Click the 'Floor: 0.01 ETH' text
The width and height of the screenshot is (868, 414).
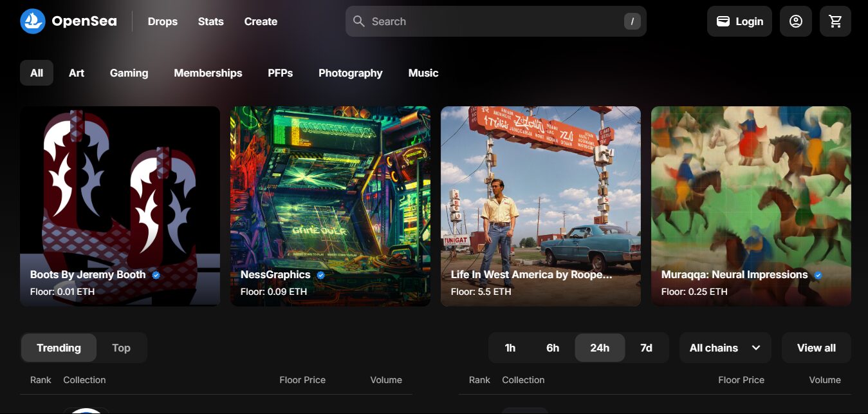62,292
